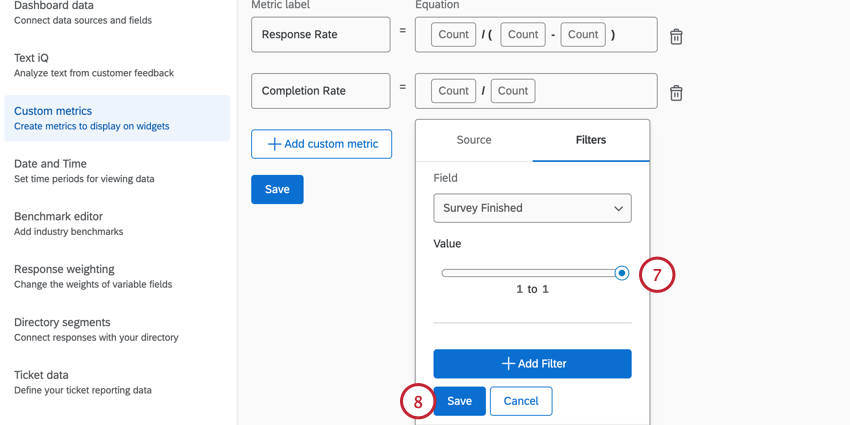Delete the Response Rate metric via trash icon
This screenshot has width=850, height=425.
click(676, 36)
